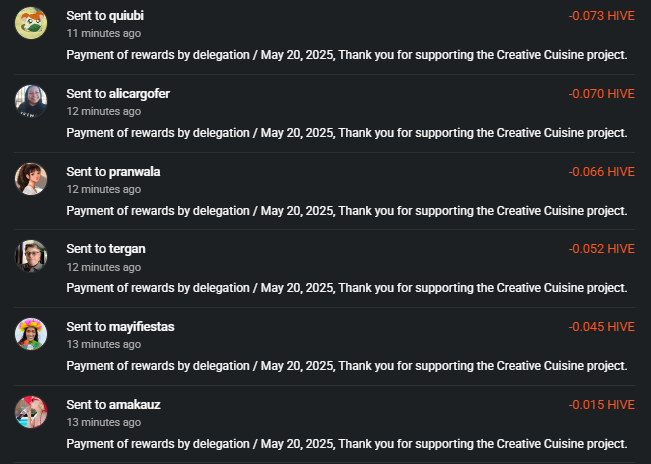Screen dimensions: 651x464
Task: Click the -0.015 HIVE transfer amount
Action: pos(602,405)
